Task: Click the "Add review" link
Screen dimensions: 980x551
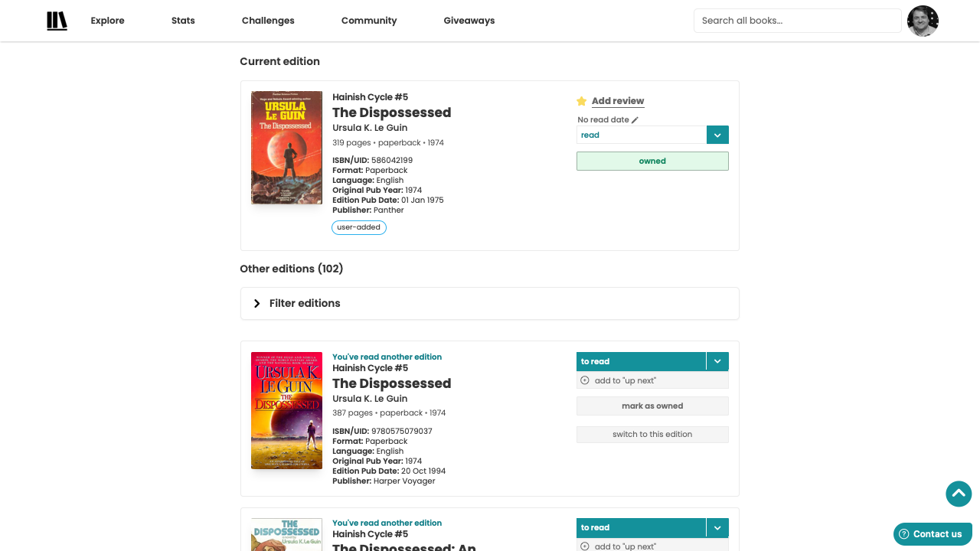Action: point(618,100)
